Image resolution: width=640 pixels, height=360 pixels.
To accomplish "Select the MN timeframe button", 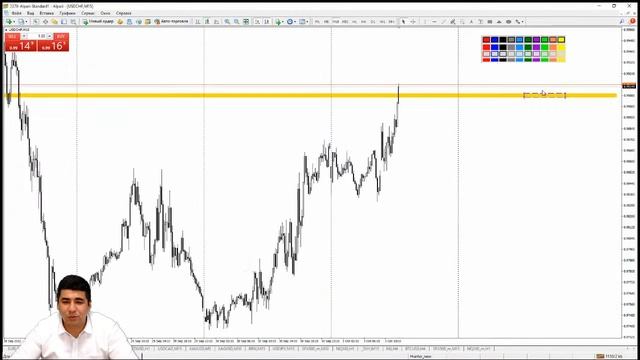I will (391, 22).
